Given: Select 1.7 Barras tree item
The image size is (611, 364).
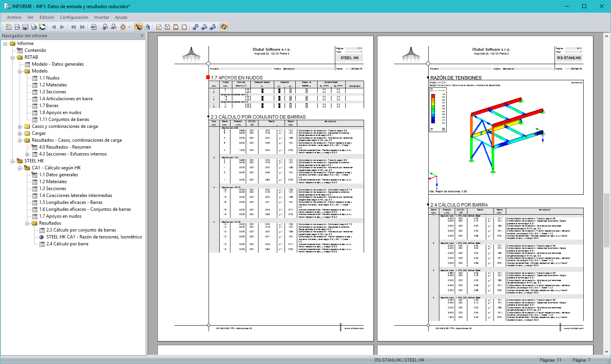Looking at the screenshot, I should [x=49, y=106].
